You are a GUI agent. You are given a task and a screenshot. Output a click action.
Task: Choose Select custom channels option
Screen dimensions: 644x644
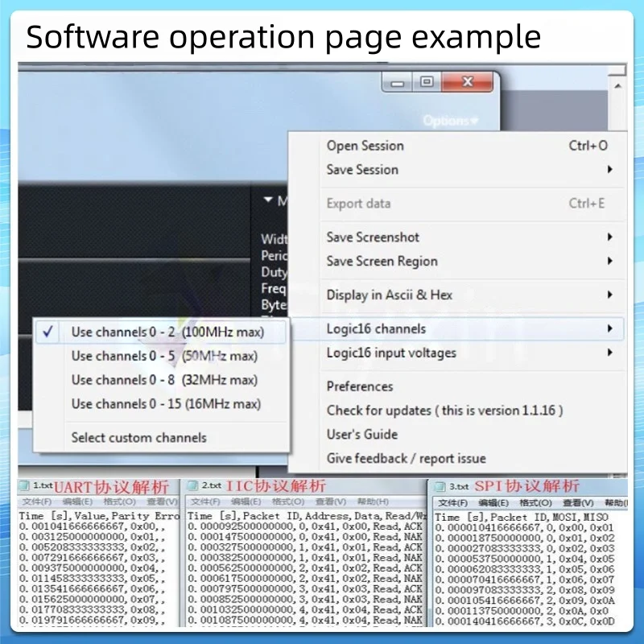(x=161, y=438)
